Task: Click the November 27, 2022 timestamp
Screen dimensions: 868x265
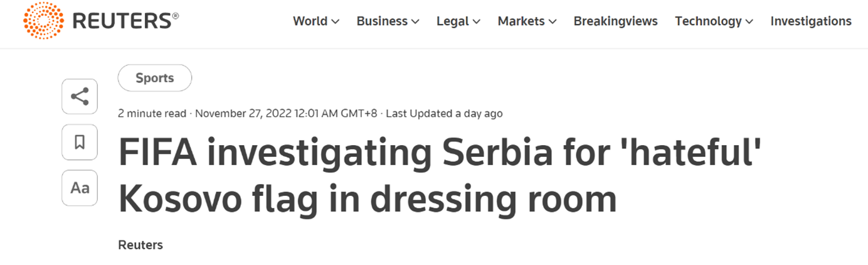Action: [287, 114]
